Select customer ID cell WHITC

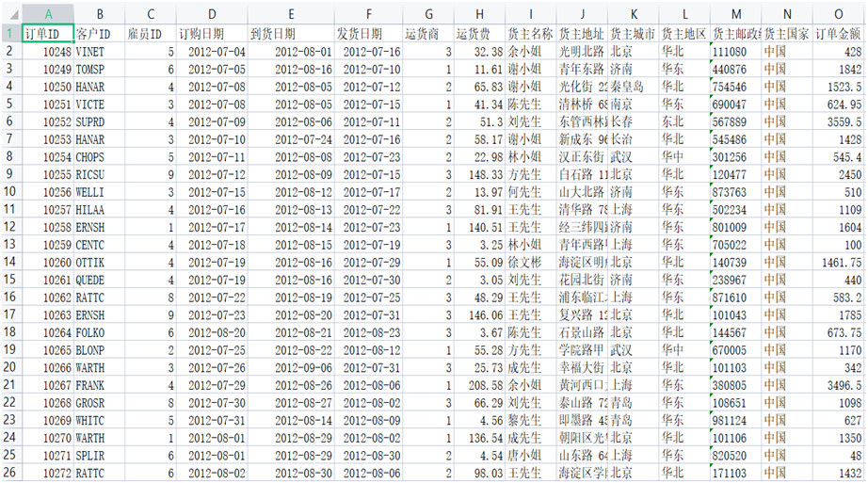(x=99, y=421)
